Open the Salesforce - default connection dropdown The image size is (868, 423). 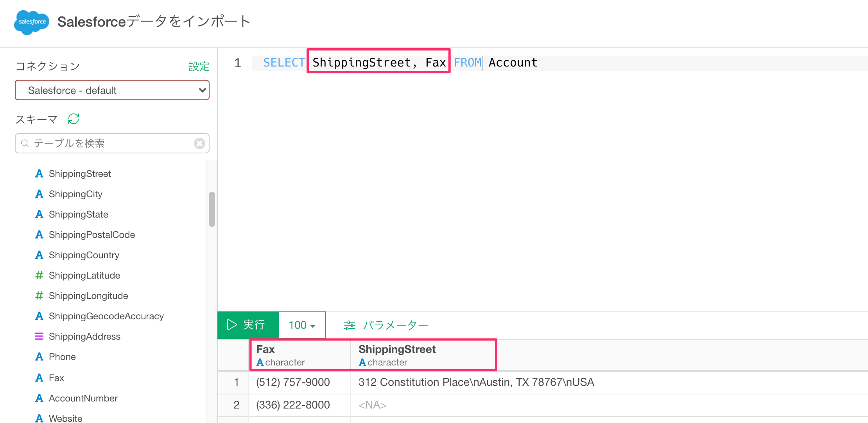(x=112, y=90)
